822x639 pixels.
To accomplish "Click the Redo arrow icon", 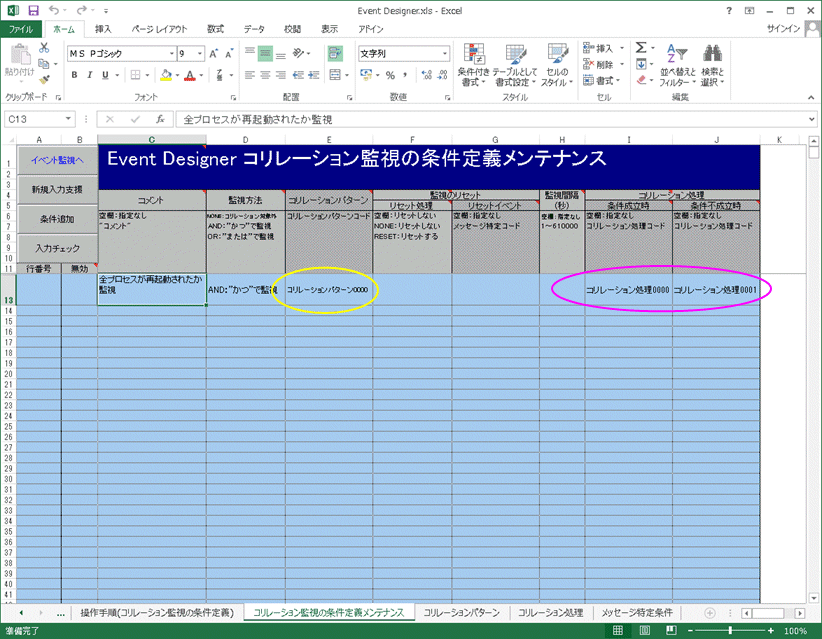I will [x=81, y=10].
